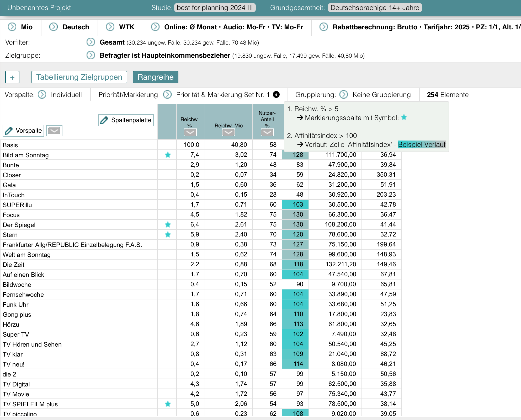Click the Beispiel Verlauf color gradient swatch

click(422, 144)
